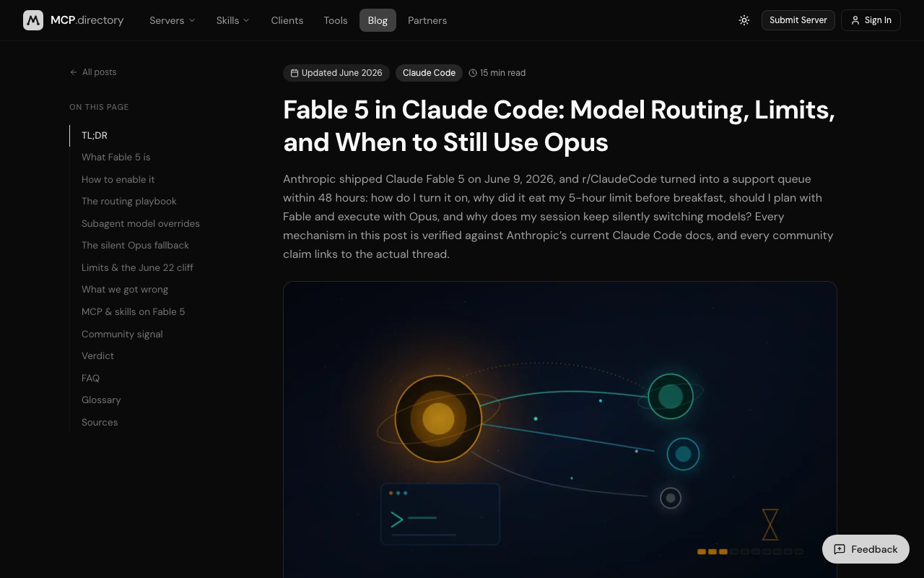Click the Feedback chat bubble icon

tap(840, 549)
